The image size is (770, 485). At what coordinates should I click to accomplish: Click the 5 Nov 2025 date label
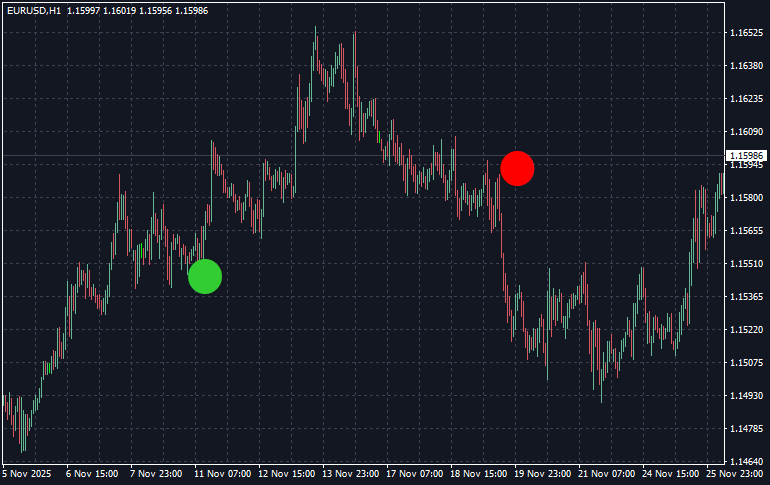click(x=27, y=474)
